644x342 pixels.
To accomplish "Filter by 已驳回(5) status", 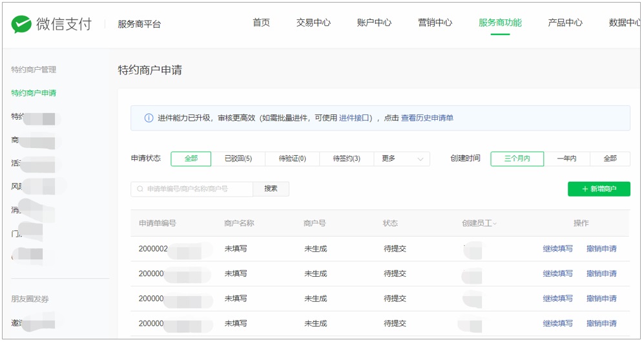I will (x=238, y=158).
